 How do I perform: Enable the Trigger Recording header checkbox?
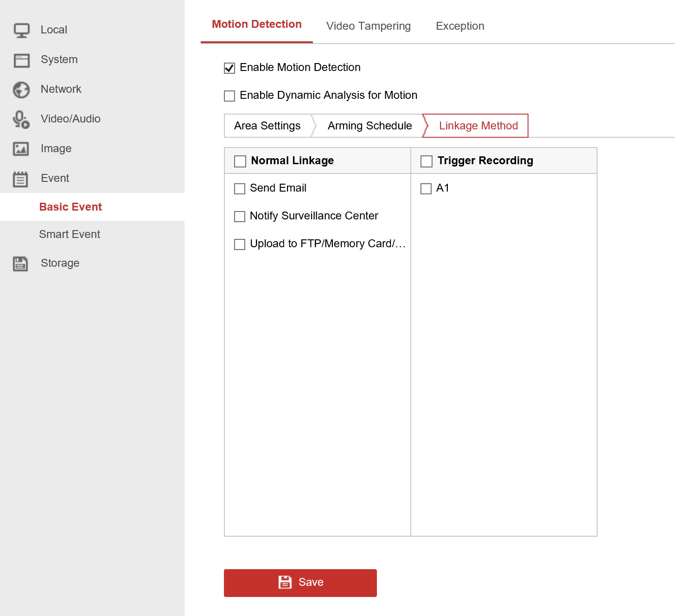click(x=427, y=161)
